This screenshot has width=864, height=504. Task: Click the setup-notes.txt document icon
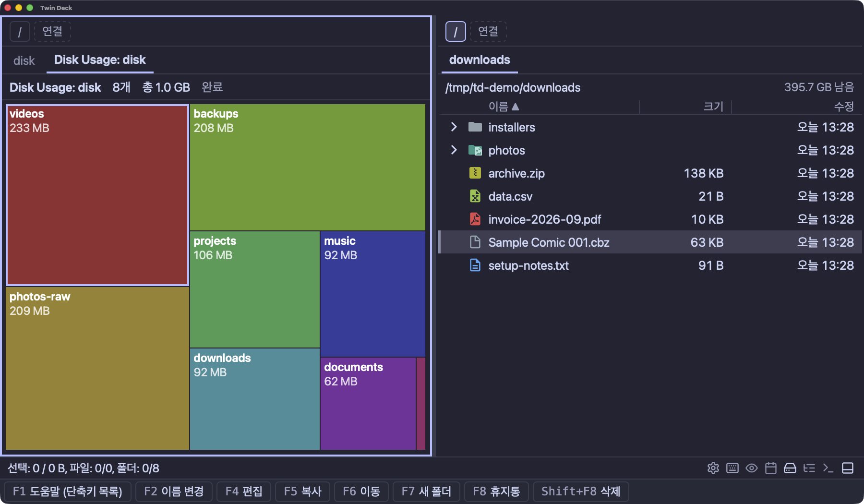[475, 265]
